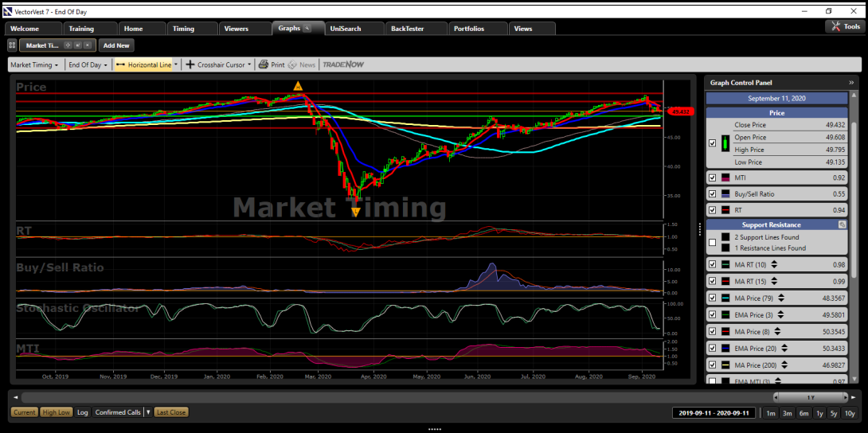Click the L low marker on price chart
The height and width of the screenshot is (433, 868).
tap(356, 211)
